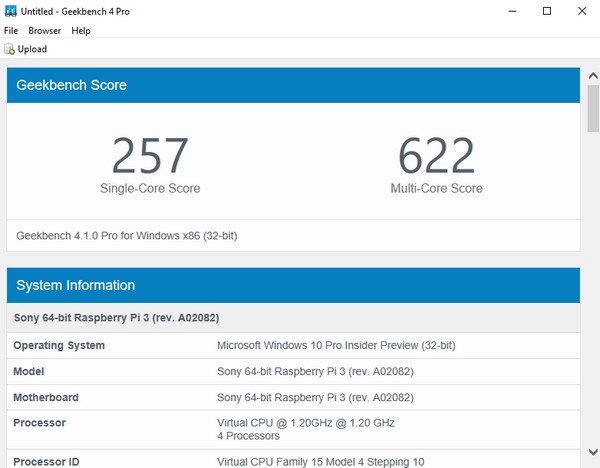Viewport: 600px width, 468px height.
Task: Click the scrollbar up arrow
Action: click(x=593, y=76)
